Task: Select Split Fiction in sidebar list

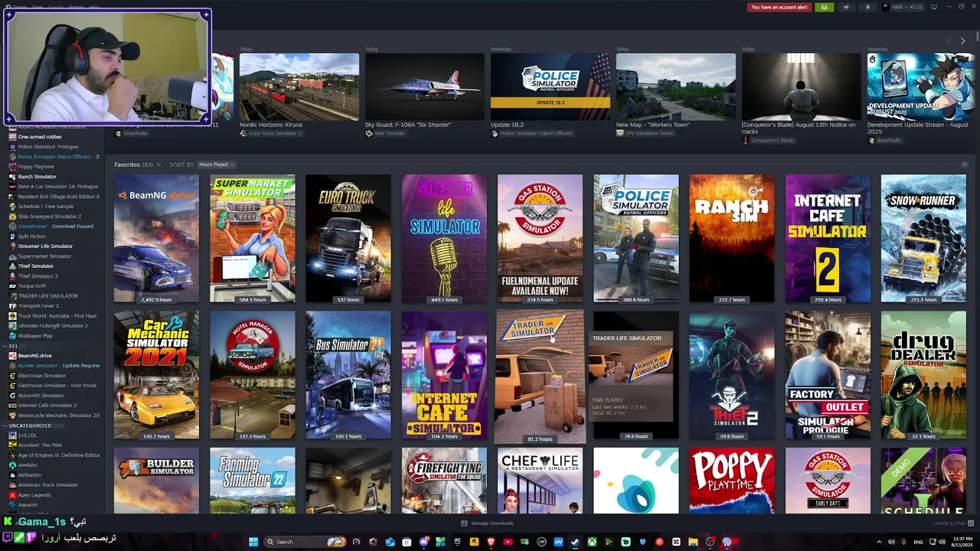Action: [32, 236]
